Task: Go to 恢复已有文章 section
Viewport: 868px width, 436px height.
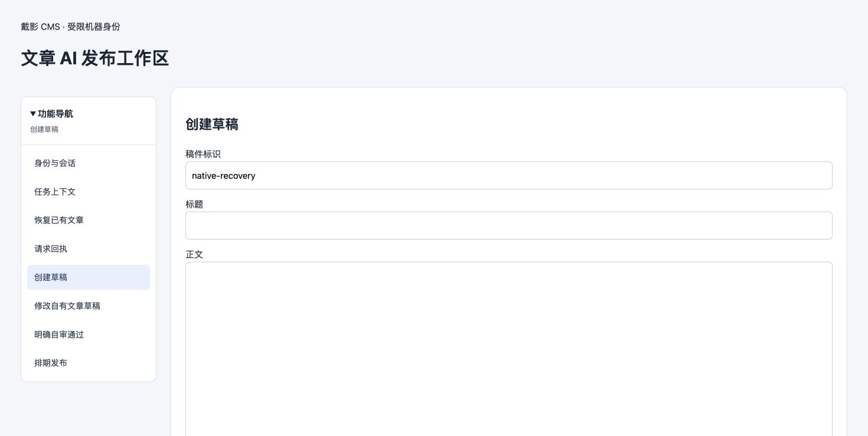Action: pyautogui.click(x=89, y=220)
